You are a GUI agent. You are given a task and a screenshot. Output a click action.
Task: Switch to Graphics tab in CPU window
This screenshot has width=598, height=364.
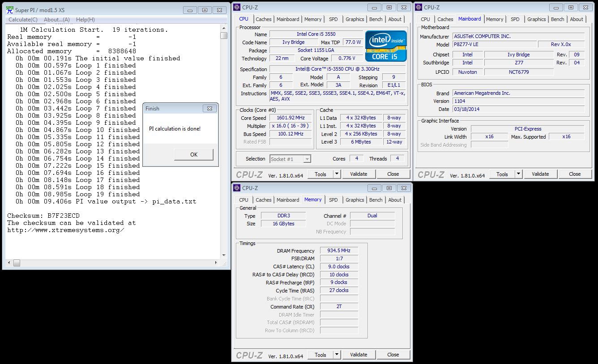coord(355,19)
